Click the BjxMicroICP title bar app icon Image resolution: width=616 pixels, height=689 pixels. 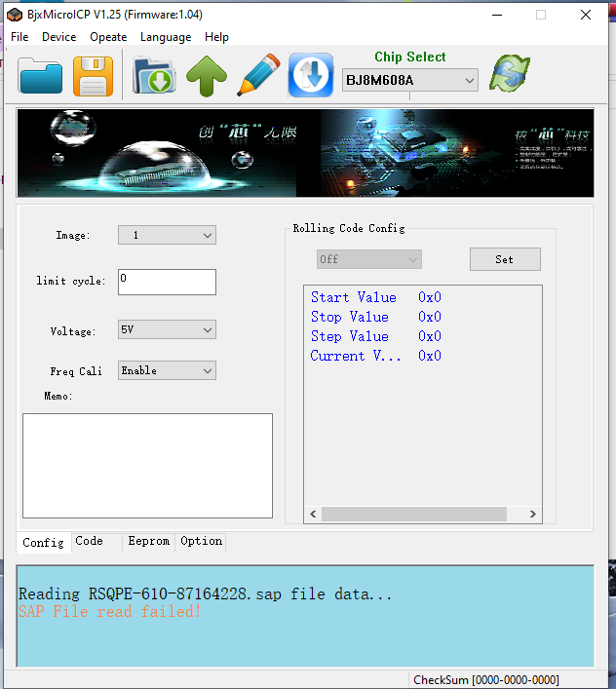pyautogui.click(x=14, y=15)
